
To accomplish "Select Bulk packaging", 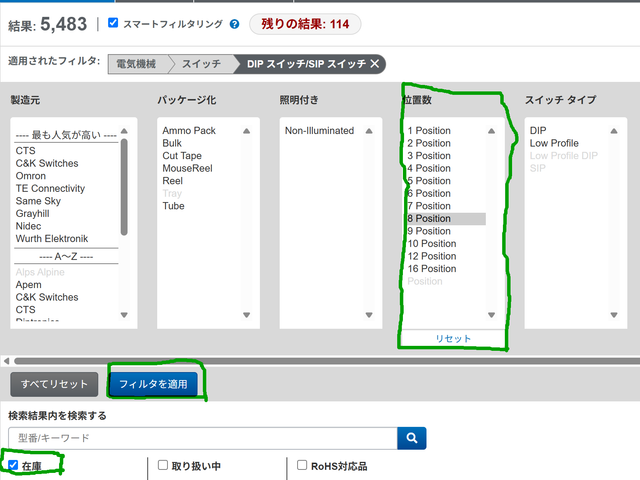I will point(172,143).
